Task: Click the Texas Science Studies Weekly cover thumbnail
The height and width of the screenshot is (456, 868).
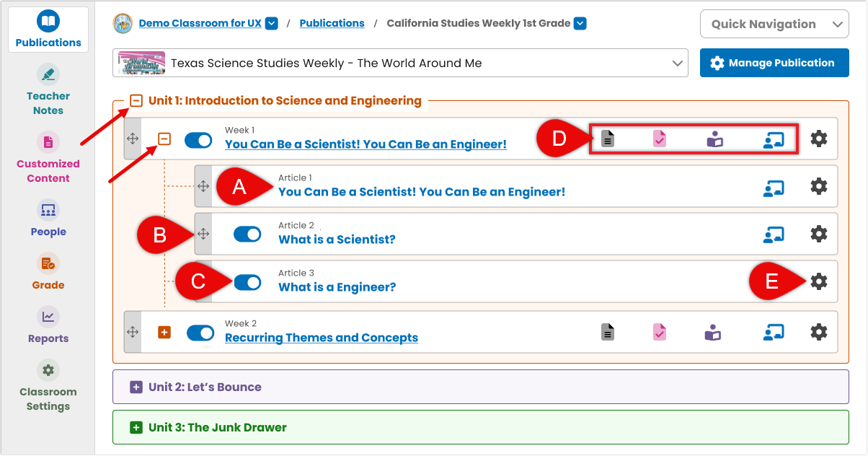Action: (x=141, y=63)
